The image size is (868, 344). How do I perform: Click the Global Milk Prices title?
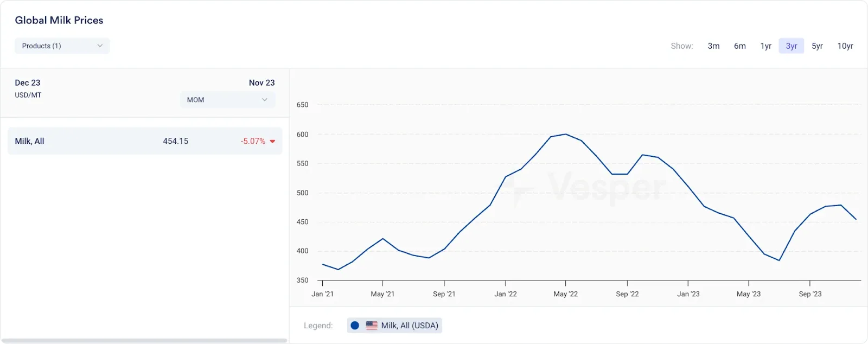(59, 20)
